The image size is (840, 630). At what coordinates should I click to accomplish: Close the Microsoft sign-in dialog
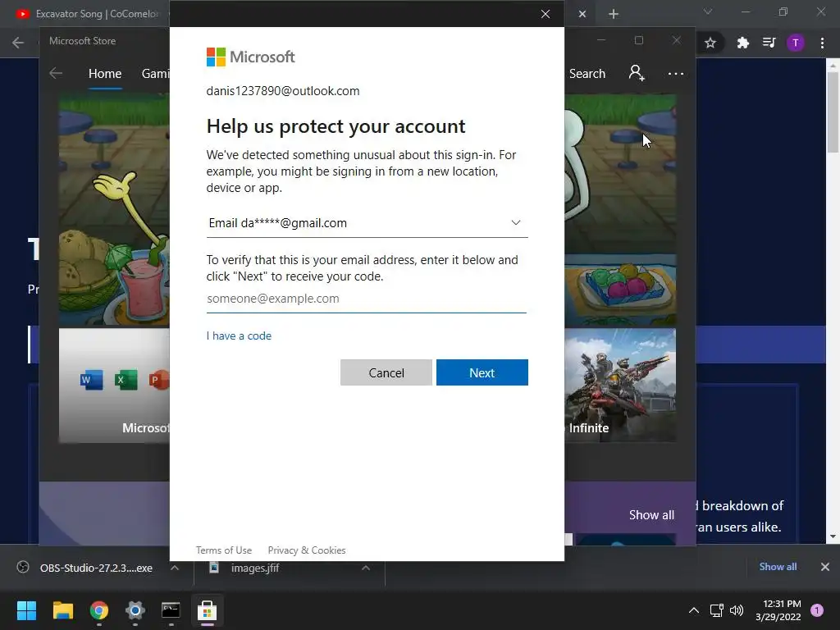[x=546, y=14]
